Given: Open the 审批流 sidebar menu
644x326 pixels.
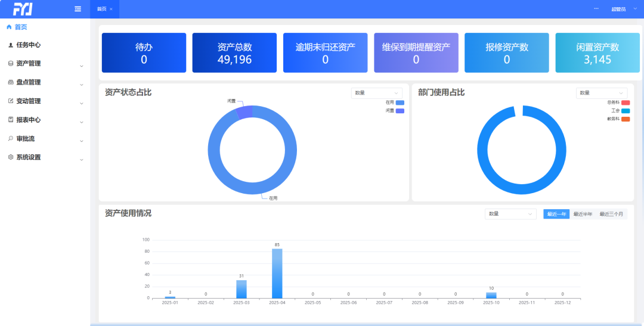Looking at the screenshot, I should 26,138.
